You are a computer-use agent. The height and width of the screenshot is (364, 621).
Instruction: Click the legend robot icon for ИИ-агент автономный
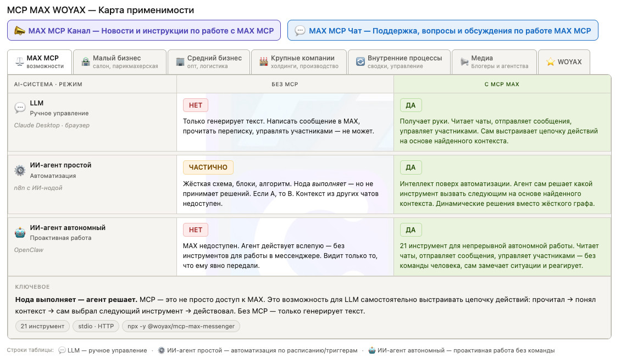click(x=372, y=350)
